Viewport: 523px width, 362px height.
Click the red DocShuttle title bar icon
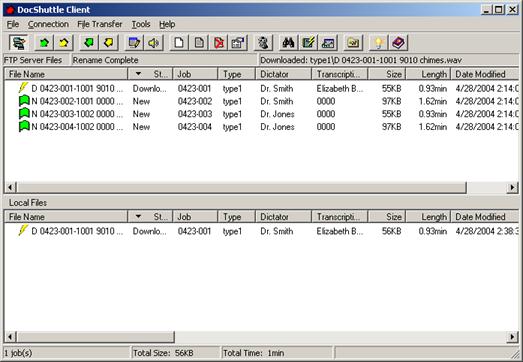click(10, 10)
